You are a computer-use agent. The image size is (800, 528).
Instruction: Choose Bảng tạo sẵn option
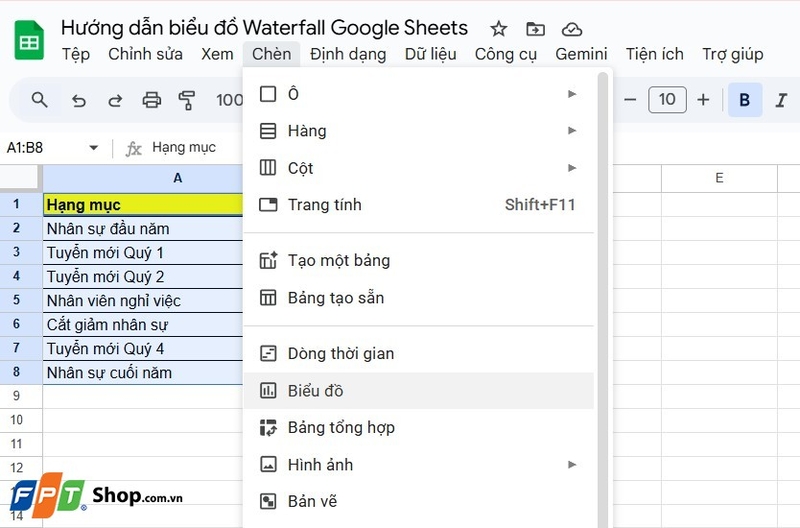(418, 298)
